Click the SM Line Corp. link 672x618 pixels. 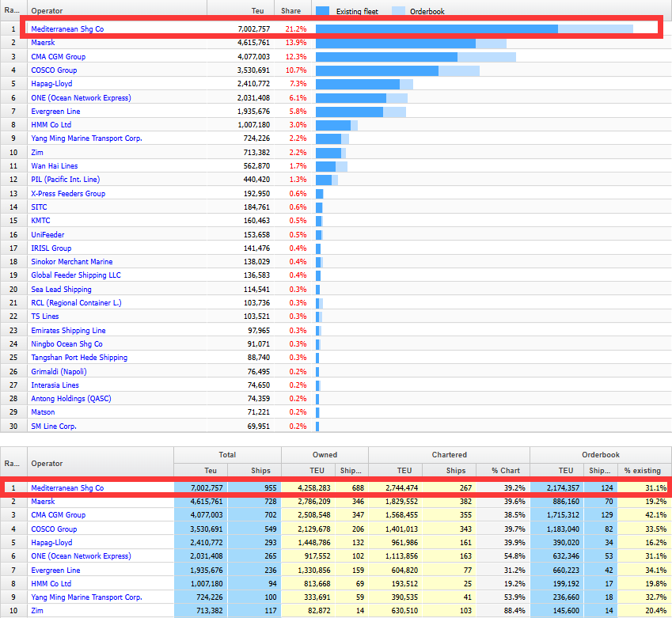53,427
